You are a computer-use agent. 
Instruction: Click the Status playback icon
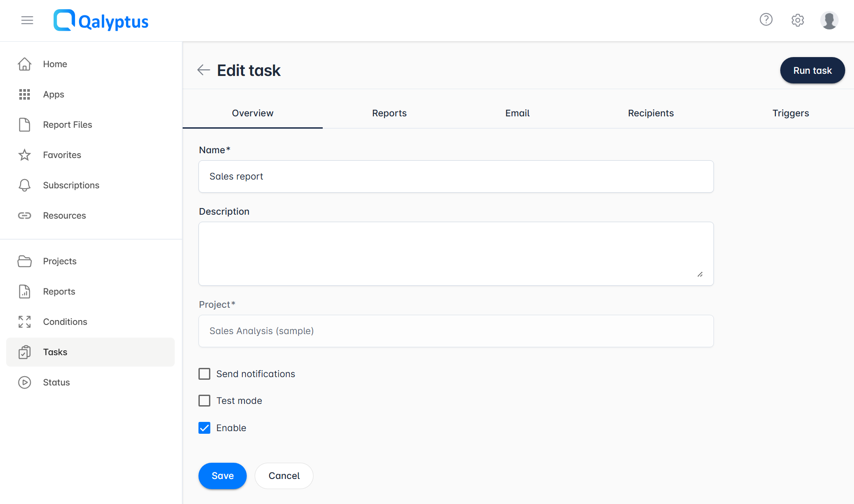[x=25, y=382]
